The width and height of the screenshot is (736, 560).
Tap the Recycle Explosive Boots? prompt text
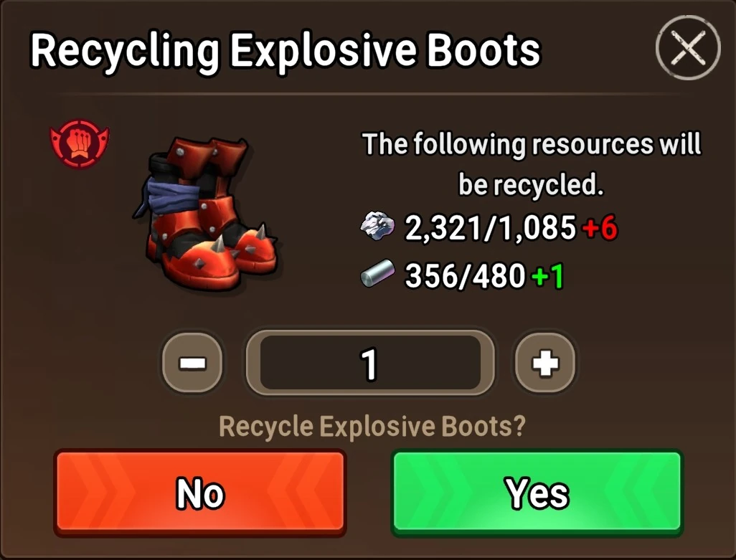(372, 427)
